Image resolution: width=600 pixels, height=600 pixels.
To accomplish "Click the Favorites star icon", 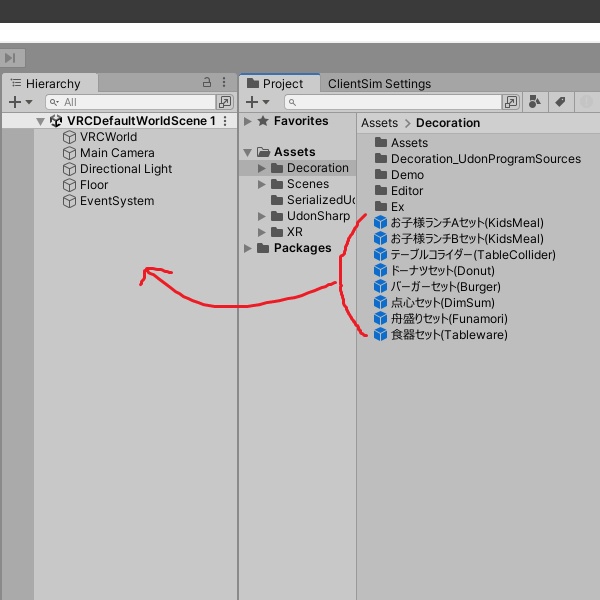I will (263, 121).
